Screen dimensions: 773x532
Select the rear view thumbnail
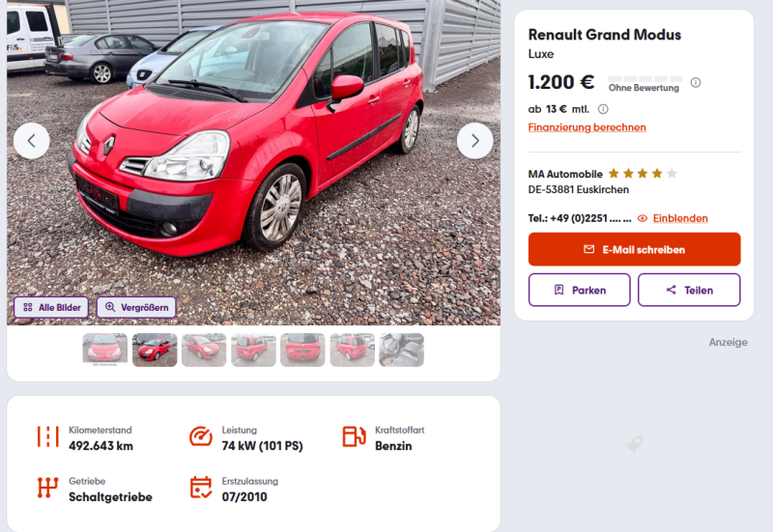point(302,350)
